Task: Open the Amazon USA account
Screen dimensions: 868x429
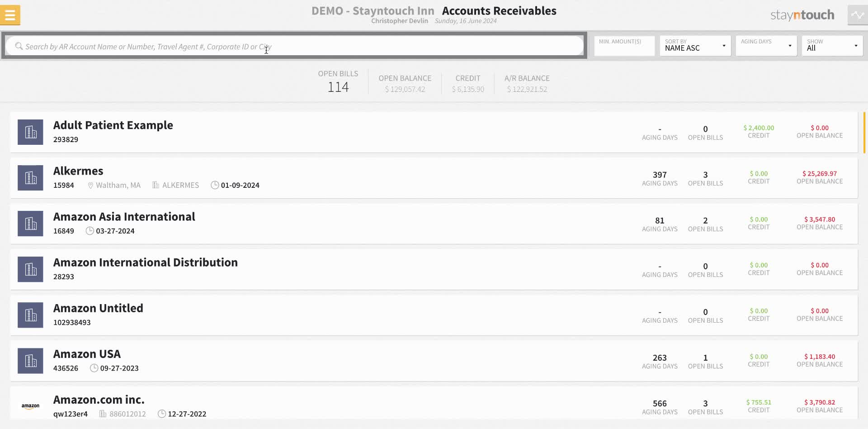Action: 434,361
